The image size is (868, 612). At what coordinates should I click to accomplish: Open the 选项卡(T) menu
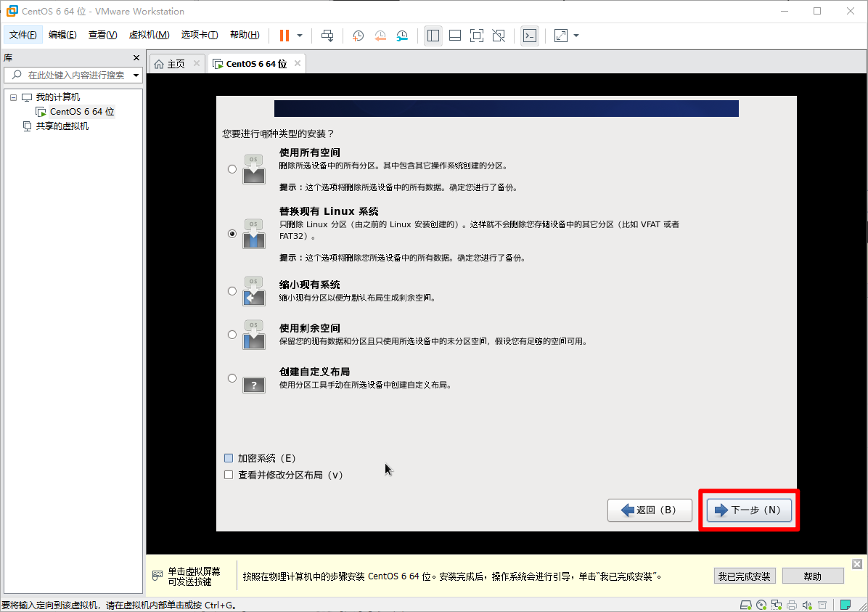coord(200,35)
